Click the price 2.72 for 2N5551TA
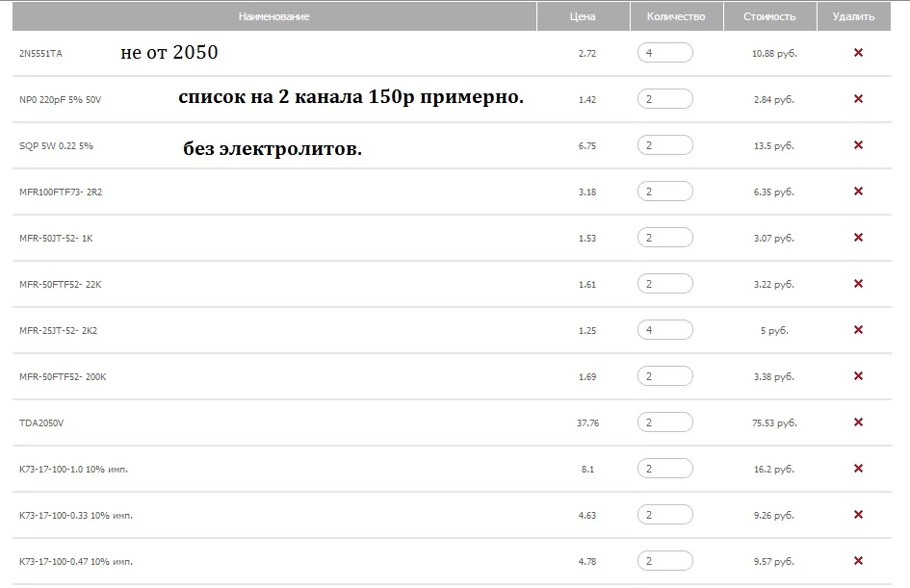 (x=587, y=53)
